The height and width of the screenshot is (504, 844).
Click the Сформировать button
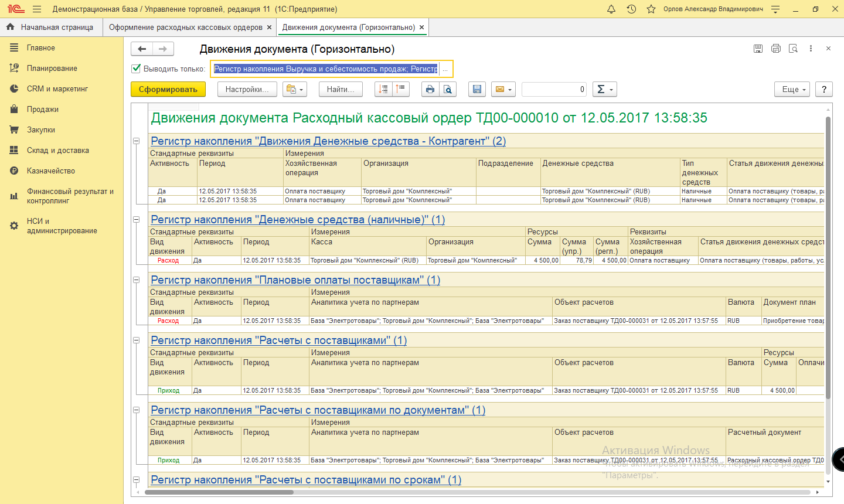click(168, 89)
